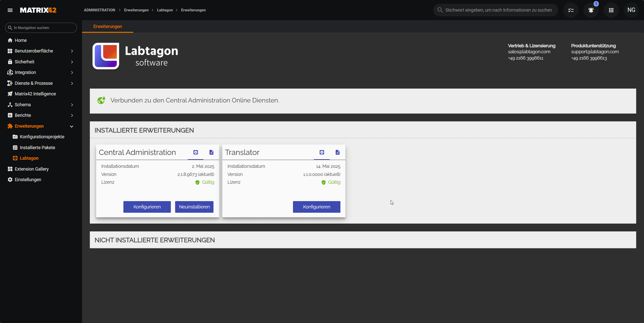Image resolution: width=644 pixels, height=323 pixels.
Task: Click the Labtagon sidebar icon
Action: [15, 158]
